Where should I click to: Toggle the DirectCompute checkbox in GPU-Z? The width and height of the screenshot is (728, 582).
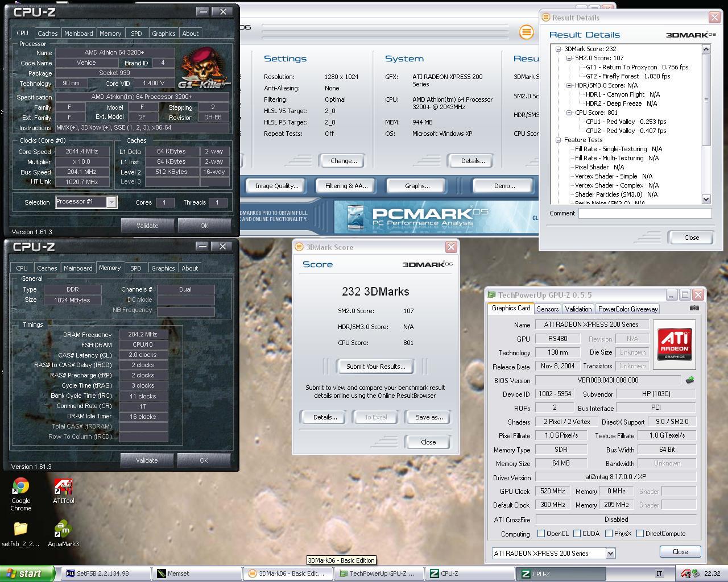[x=640, y=534]
